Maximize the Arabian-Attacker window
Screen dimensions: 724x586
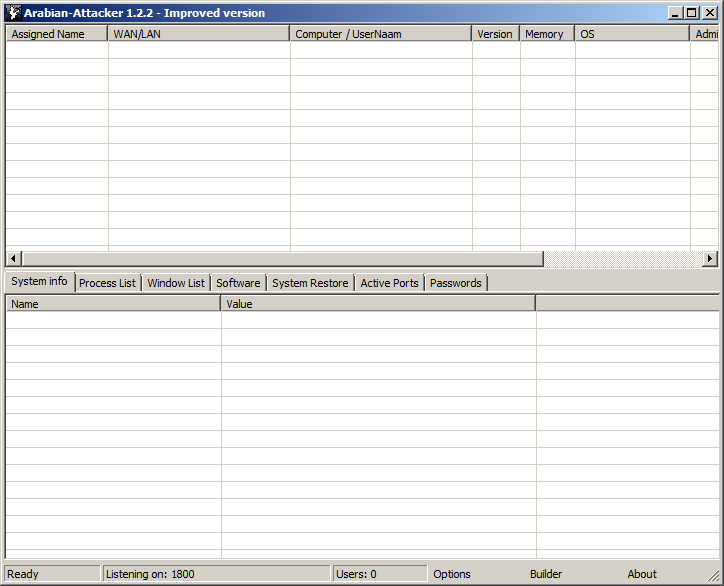[x=692, y=13]
